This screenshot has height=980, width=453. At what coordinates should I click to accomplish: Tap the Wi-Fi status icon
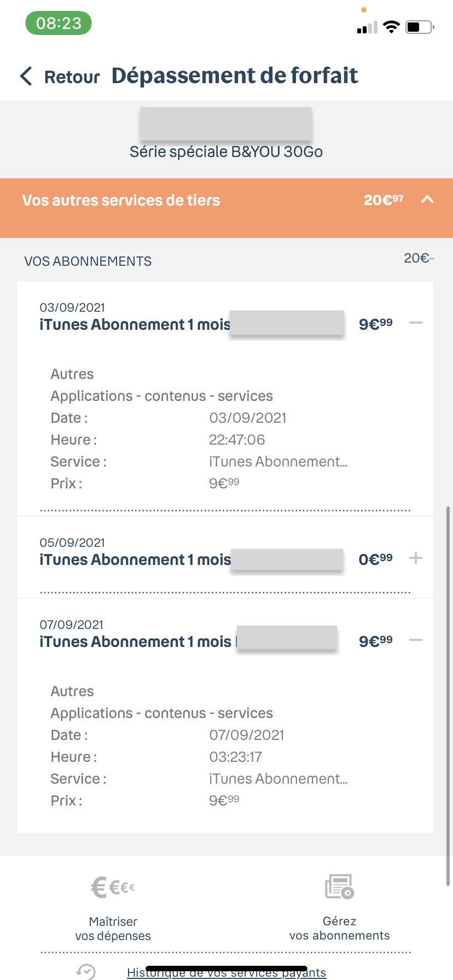[x=391, y=27]
